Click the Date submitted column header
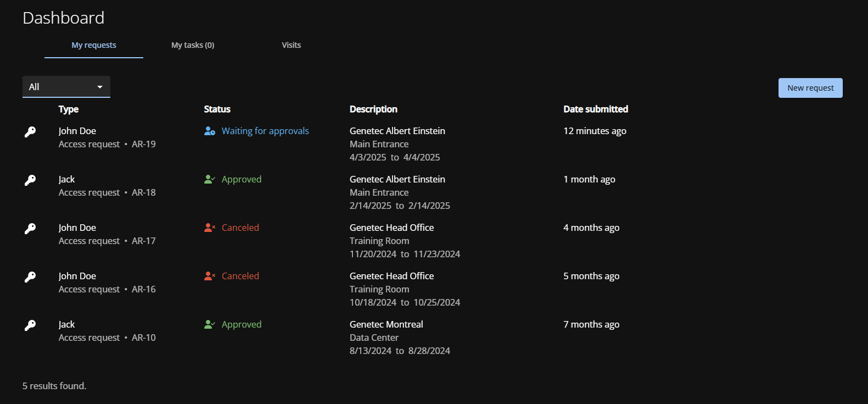The height and width of the screenshot is (404, 868). (x=595, y=109)
